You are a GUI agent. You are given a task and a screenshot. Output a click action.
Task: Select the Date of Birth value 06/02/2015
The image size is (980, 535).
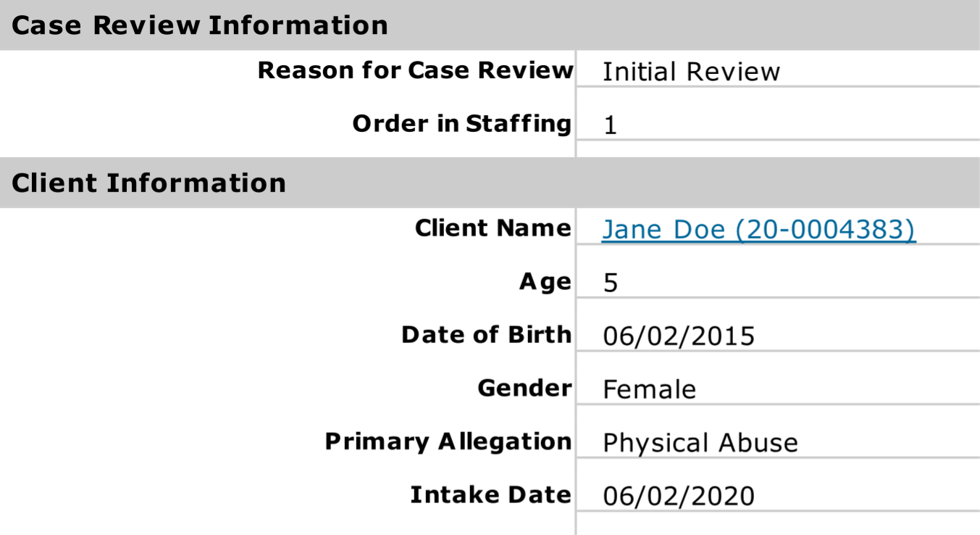coord(679,336)
